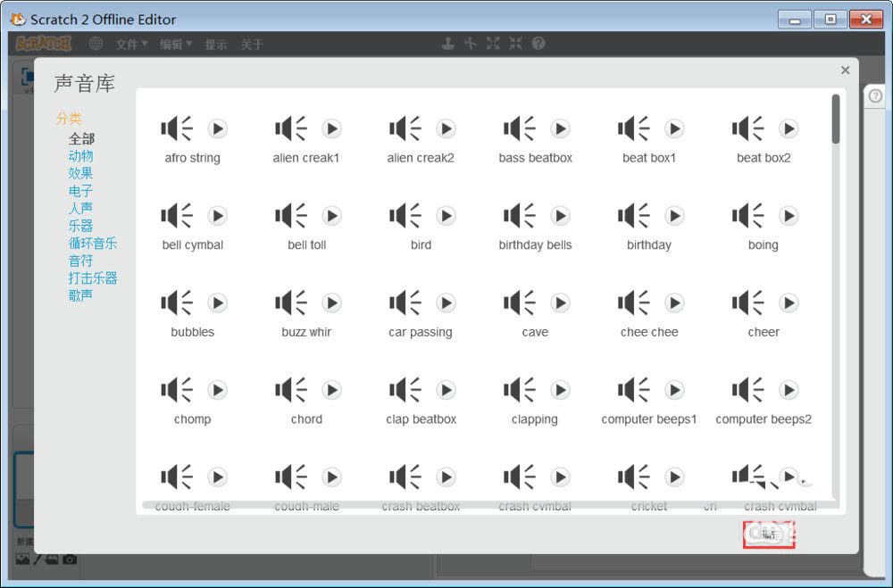Select the chomp sound icon

[176, 390]
